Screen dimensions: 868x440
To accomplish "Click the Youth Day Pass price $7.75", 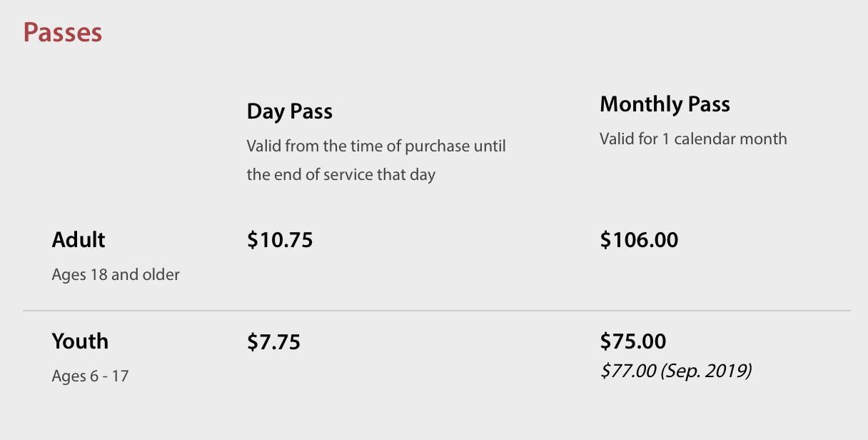I will click(x=273, y=342).
